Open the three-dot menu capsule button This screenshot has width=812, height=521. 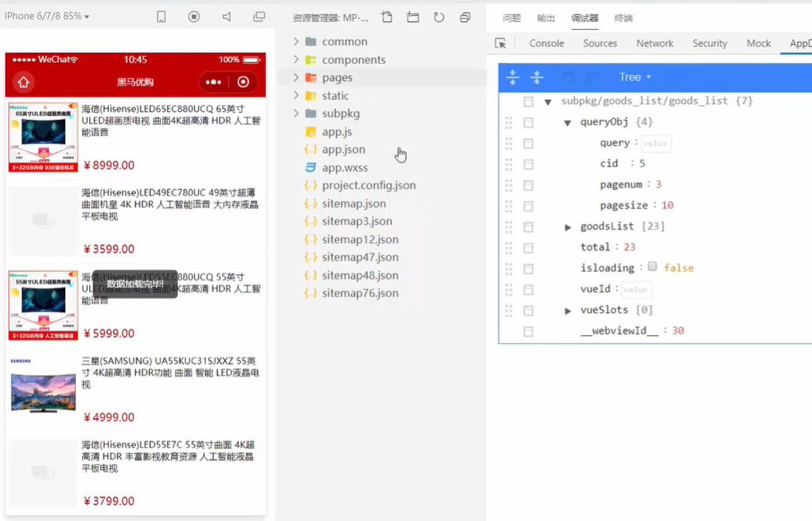[x=214, y=82]
